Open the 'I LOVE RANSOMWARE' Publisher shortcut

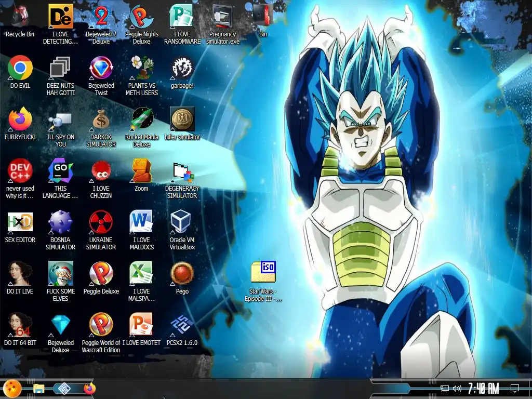[182, 16]
